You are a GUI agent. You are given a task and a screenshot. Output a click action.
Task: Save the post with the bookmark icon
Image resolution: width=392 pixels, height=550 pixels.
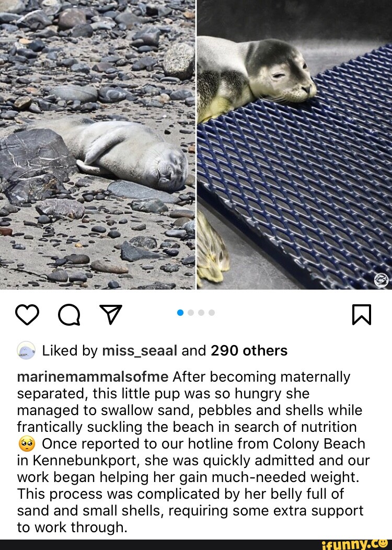click(361, 315)
